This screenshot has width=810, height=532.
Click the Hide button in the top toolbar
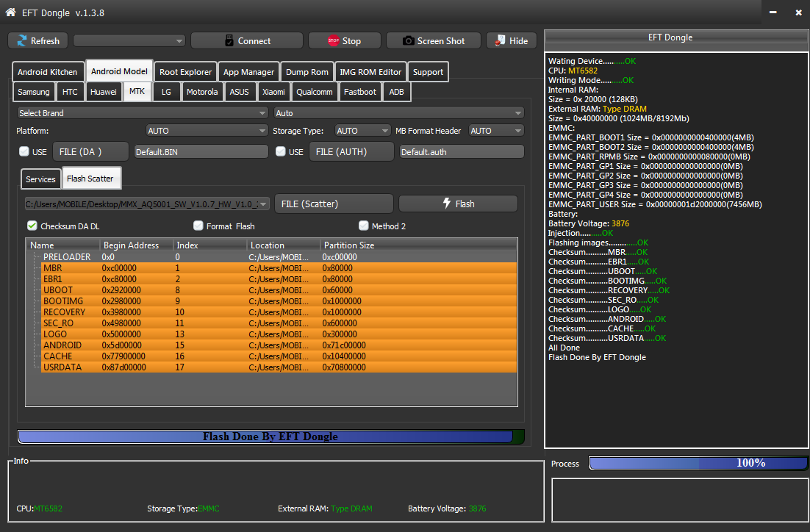[x=512, y=41]
